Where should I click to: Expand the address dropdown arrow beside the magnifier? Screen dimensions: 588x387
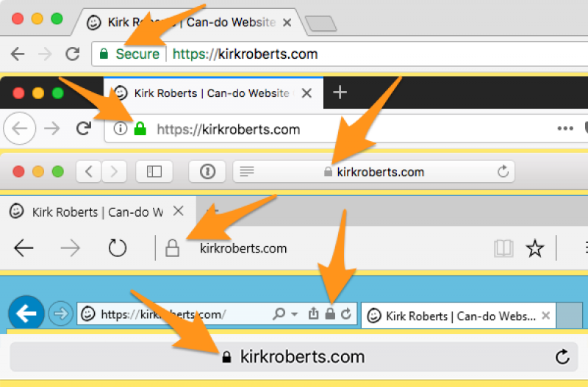[x=294, y=314]
